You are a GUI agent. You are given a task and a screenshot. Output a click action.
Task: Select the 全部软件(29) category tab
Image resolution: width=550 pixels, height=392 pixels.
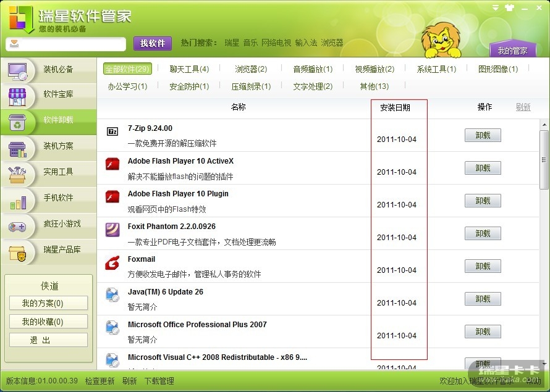pos(127,69)
